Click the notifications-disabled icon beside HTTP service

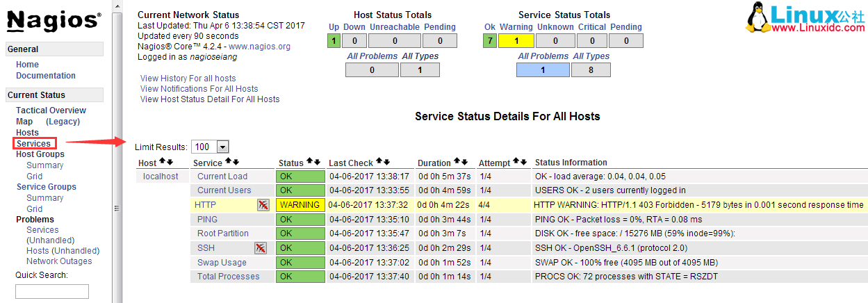pyautogui.click(x=263, y=205)
